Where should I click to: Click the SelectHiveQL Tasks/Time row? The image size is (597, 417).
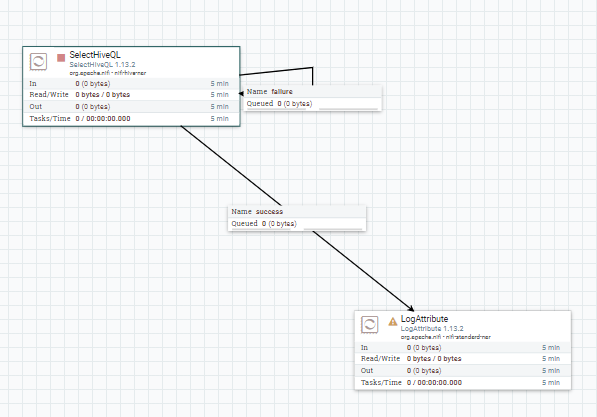point(131,118)
